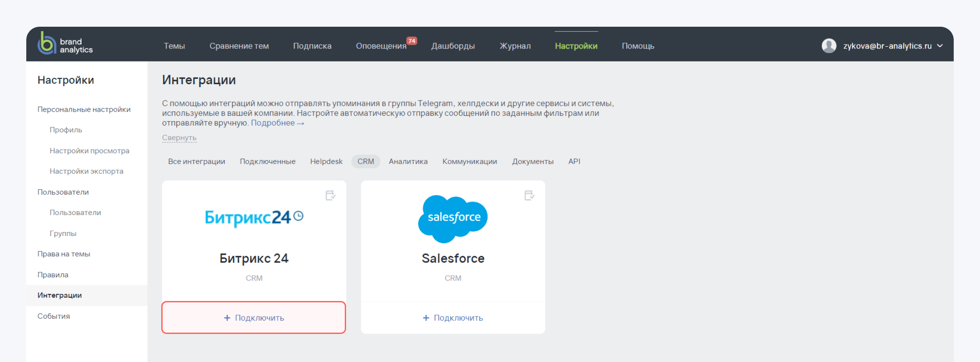Open События in the sidebar
The height and width of the screenshot is (362, 980).
[x=54, y=316]
